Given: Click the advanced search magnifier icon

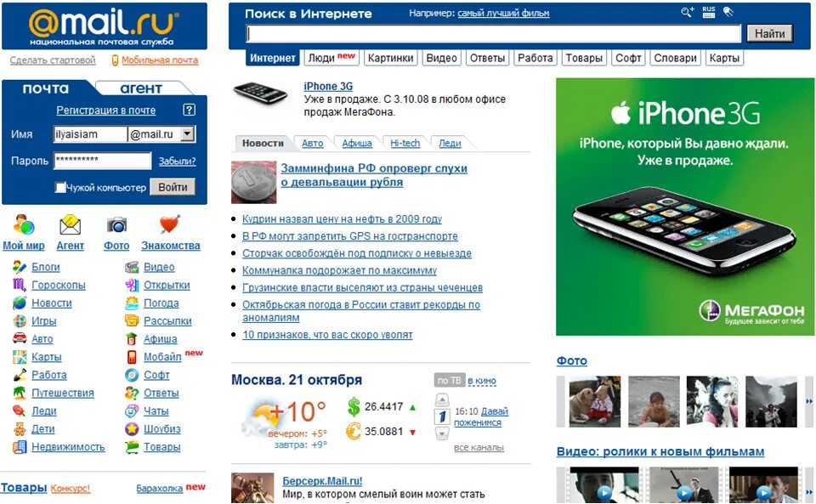Looking at the screenshot, I should [688, 12].
